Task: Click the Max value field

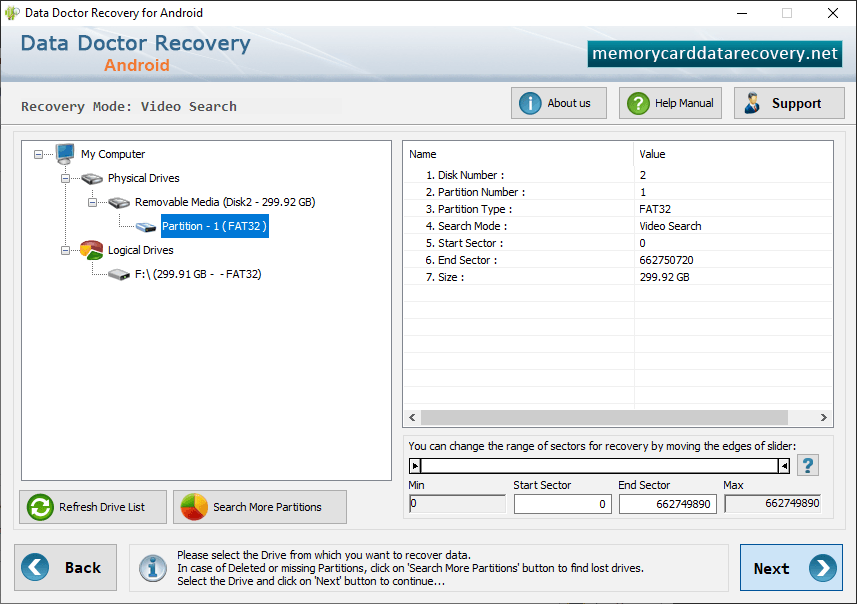Action: [x=773, y=503]
